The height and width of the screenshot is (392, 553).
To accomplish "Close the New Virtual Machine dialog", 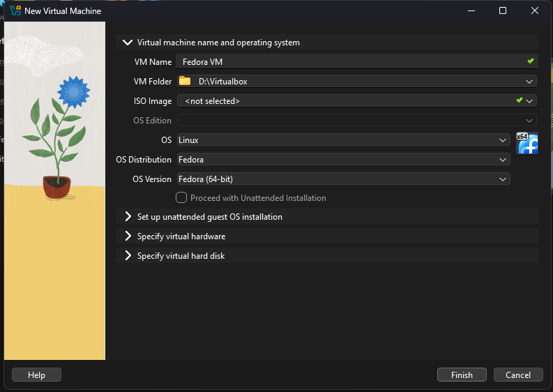I will pyautogui.click(x=535, y=10).
